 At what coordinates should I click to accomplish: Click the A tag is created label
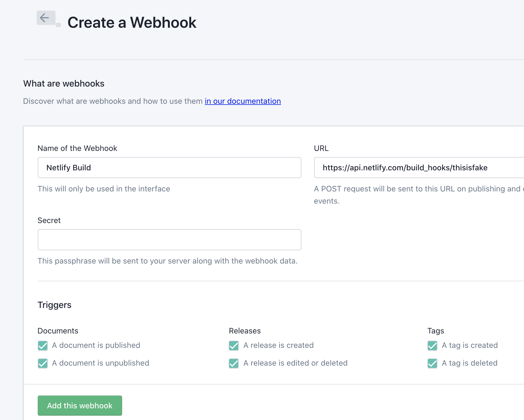tap(470, 345)
